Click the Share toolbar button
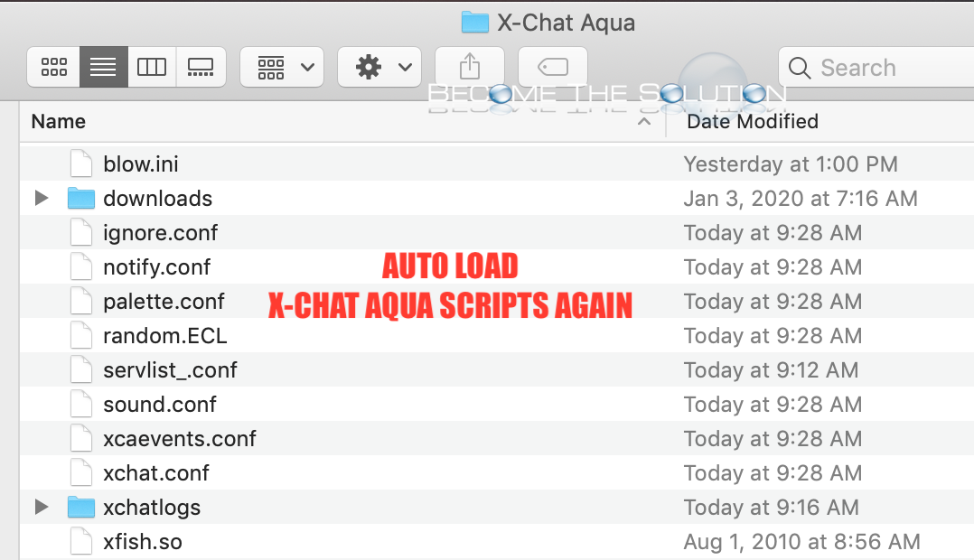 click(x=470, y=67)
